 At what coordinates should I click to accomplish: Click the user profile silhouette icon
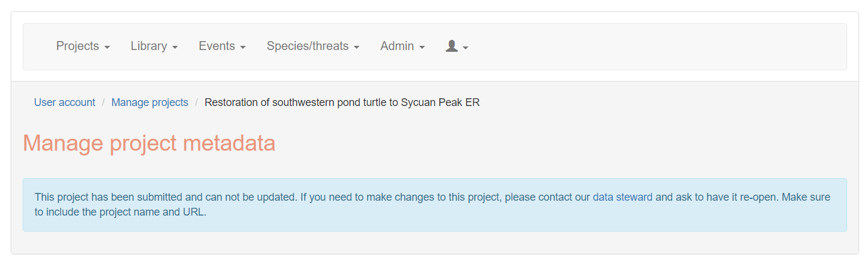point(451,46)
